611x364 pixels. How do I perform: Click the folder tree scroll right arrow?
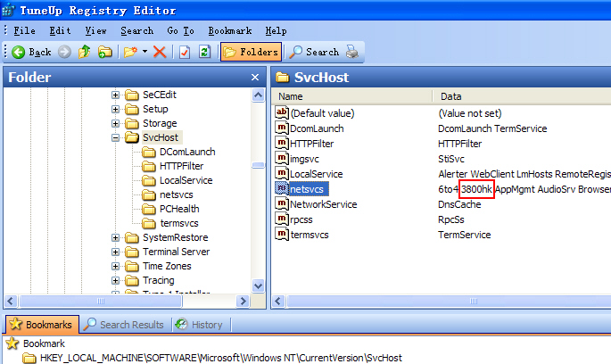tap(244, 301)
